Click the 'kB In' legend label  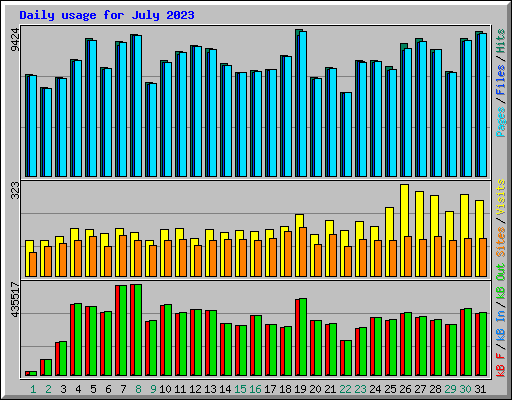[x=501, y=325]
